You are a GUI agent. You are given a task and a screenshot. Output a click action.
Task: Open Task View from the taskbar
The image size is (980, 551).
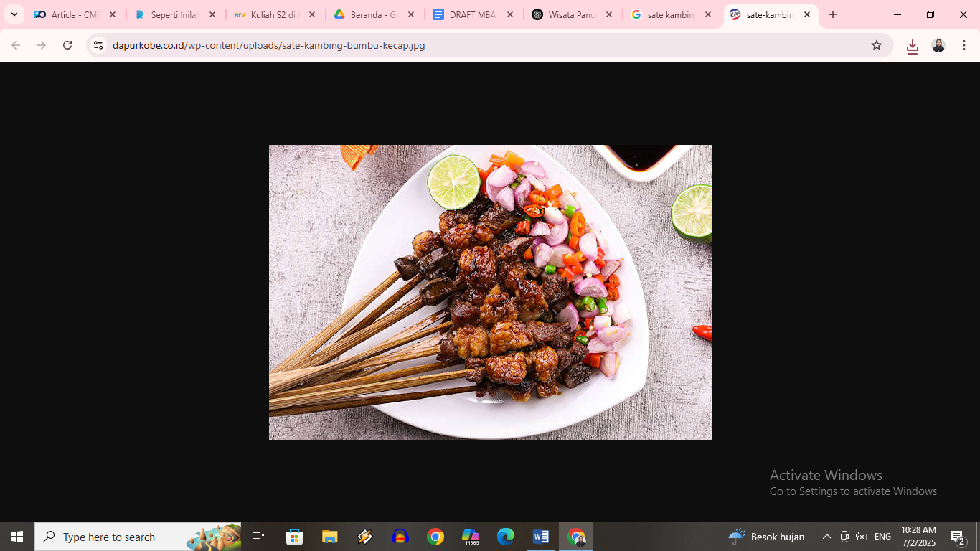pos(258,536)
